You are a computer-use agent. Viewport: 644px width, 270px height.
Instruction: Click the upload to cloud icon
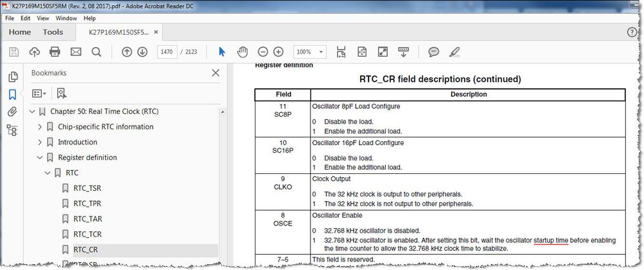click(34, 52)
